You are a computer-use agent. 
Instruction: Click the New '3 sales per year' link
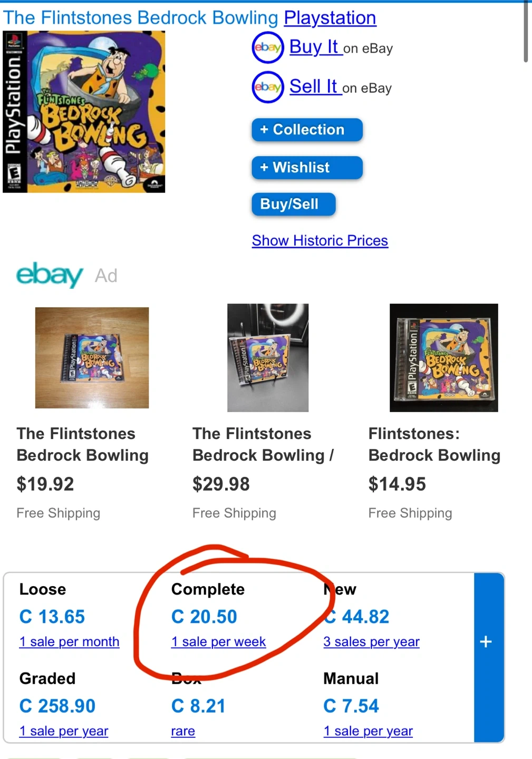(x=371, y=642)
